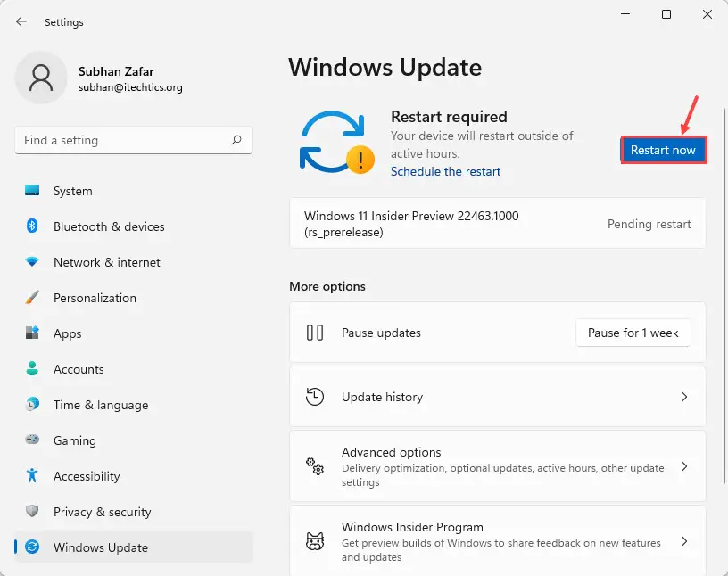Click the Privacy shield icon
The height and width of the screenshot is (576, 728).
pos(32,511)
